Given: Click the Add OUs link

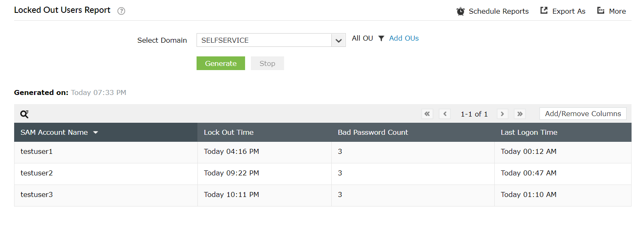Looking at the screenshot, I should (x=404, y=38).
